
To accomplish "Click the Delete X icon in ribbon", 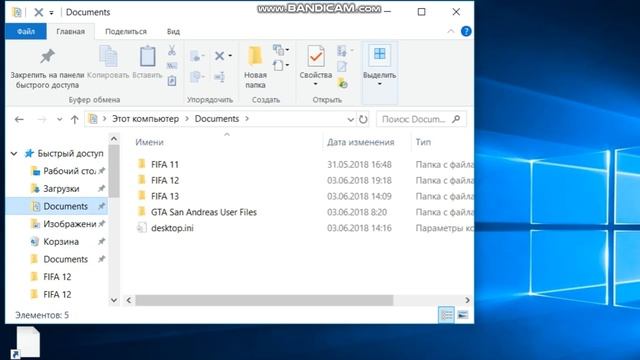I will coord(220,56).
